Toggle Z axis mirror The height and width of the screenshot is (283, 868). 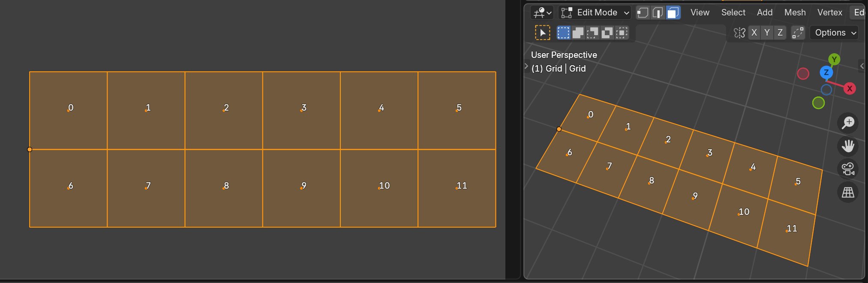pyautogui.click(x=780, y=33)
